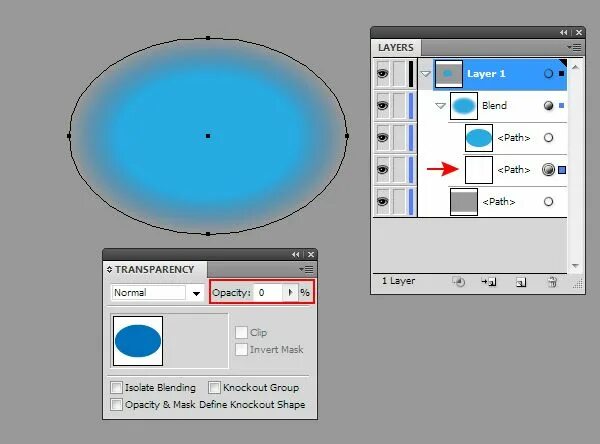Open the Opacity slider arrow
The width and height of the screenshot is (600, 444).
[290, 293]
